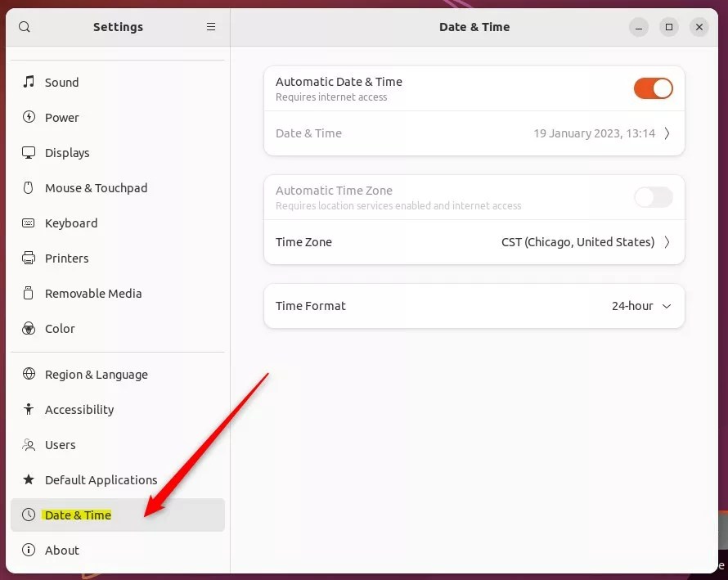The image size is (728, 580).
Task: Enable Automatic Time Zone
Action: (653, 197)
